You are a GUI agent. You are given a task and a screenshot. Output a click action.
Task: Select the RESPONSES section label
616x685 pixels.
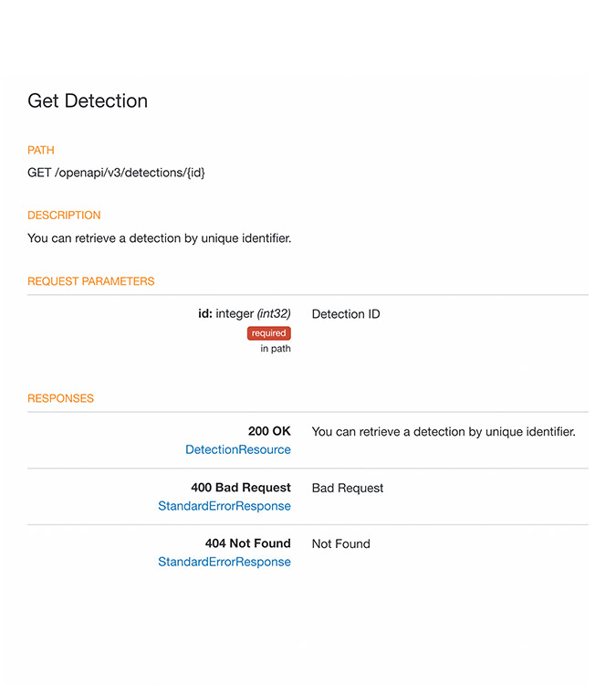pos(60,398)
